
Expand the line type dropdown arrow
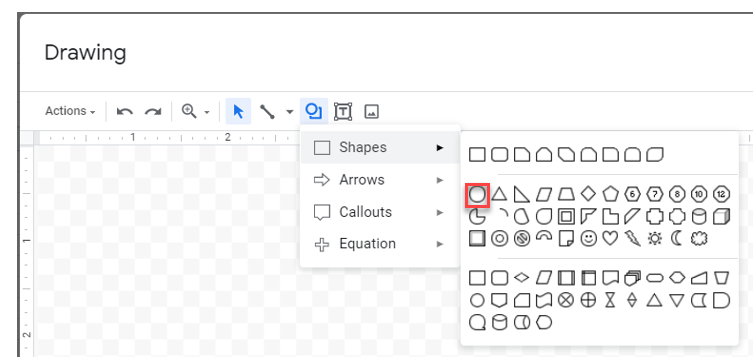pos(289,112)
